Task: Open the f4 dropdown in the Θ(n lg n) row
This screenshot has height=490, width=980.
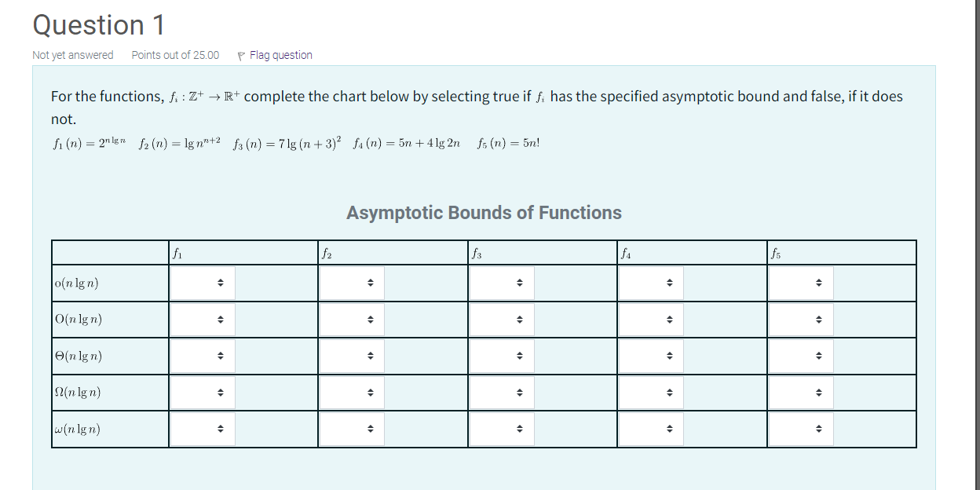Action: [650, 356]
